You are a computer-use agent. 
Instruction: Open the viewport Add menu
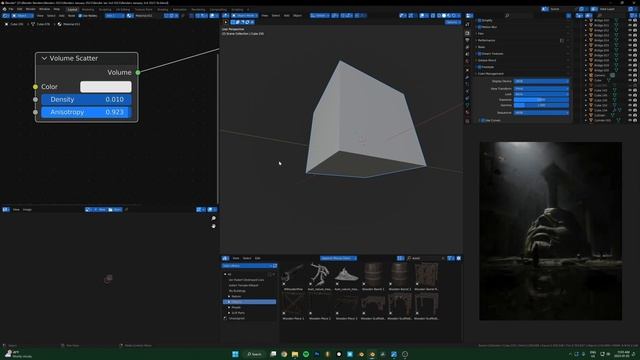pos(287,16)
